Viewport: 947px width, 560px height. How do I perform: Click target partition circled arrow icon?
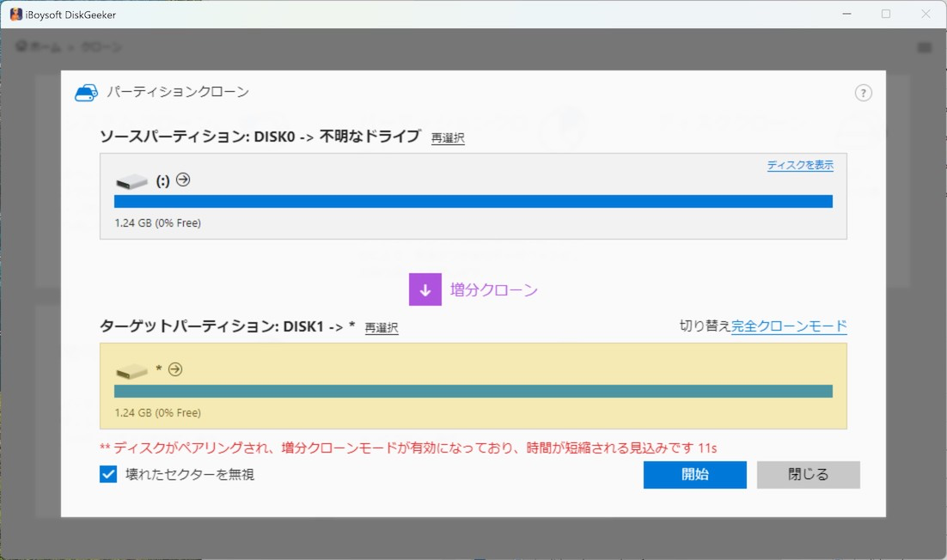coord(175,368)
